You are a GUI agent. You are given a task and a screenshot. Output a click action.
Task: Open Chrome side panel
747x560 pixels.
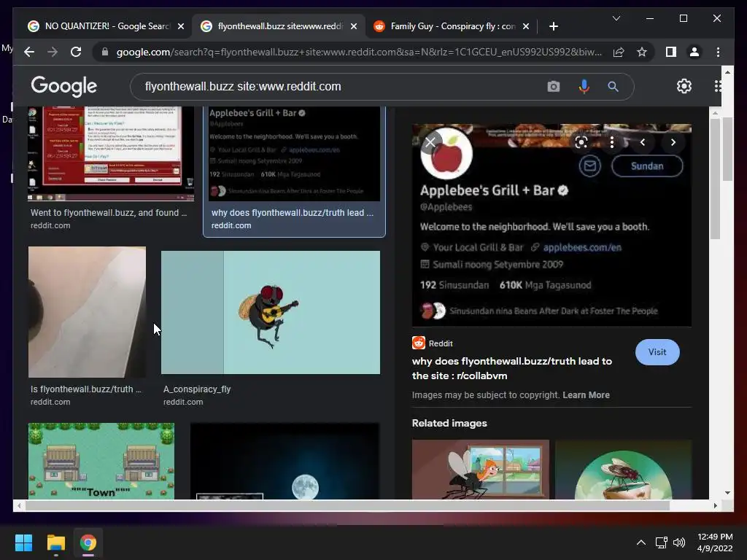coord(671,52)
